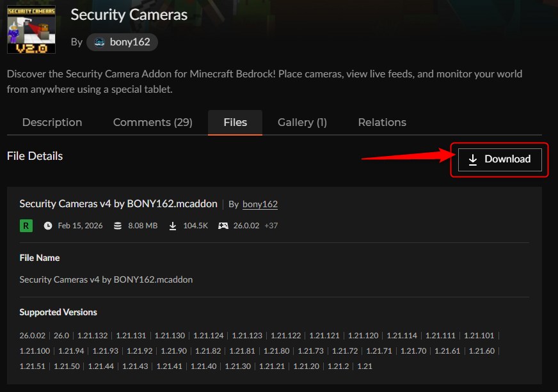Viewport: 558px width, 392px height.
Task: Expand the +37 more versions indicator
Action: (x=271, y=226)
